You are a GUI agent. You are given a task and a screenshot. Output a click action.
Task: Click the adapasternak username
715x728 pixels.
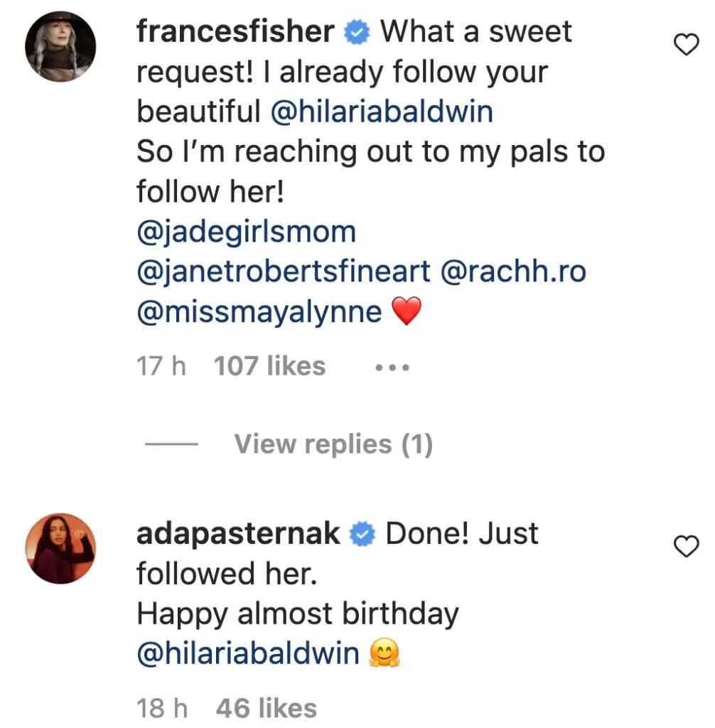(238, 533)
